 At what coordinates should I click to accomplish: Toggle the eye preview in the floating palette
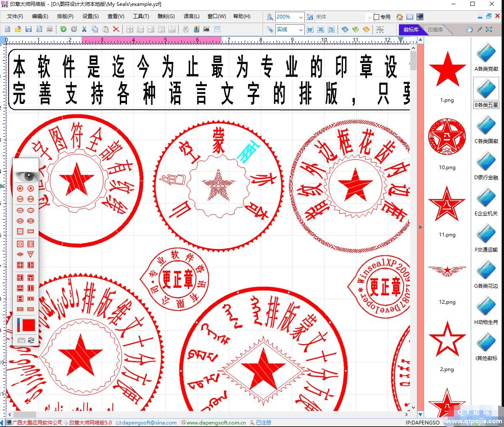tap(26, 176)
